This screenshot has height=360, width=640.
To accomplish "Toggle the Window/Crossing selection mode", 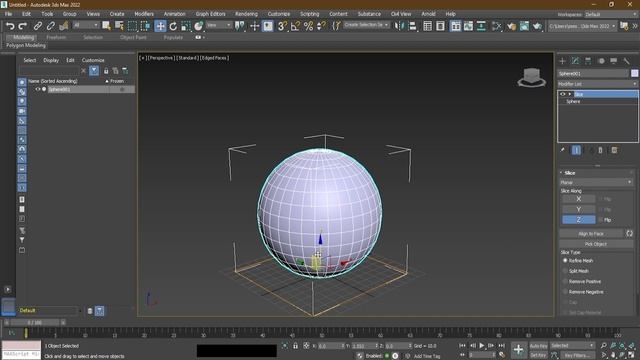I will (145, 26).
